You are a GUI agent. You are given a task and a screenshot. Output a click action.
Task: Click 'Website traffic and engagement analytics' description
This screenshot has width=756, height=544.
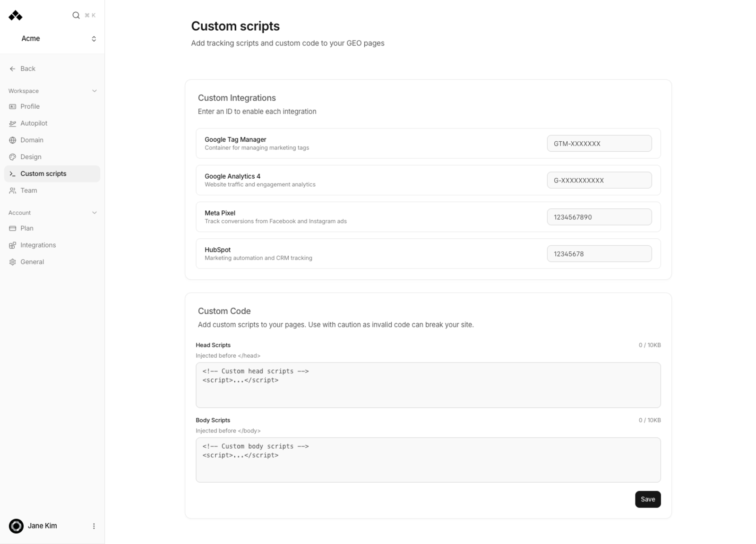point(260,185)
